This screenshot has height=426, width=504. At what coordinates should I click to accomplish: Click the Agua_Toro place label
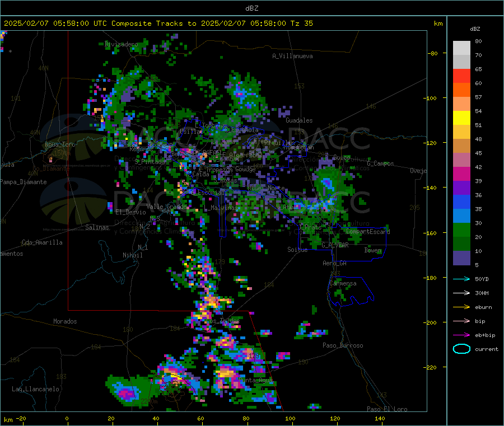coord(60,144)
